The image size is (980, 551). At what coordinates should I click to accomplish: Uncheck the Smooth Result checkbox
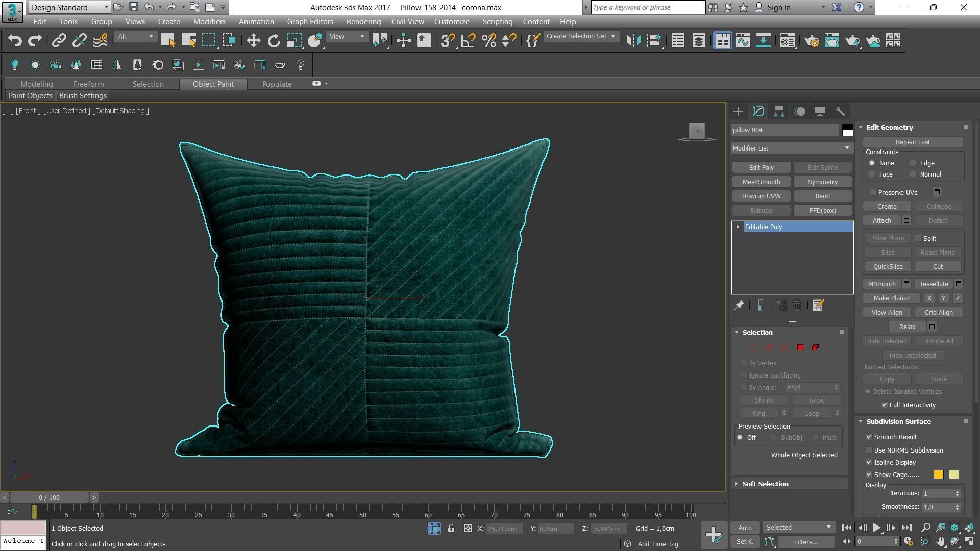coord(869,437)
